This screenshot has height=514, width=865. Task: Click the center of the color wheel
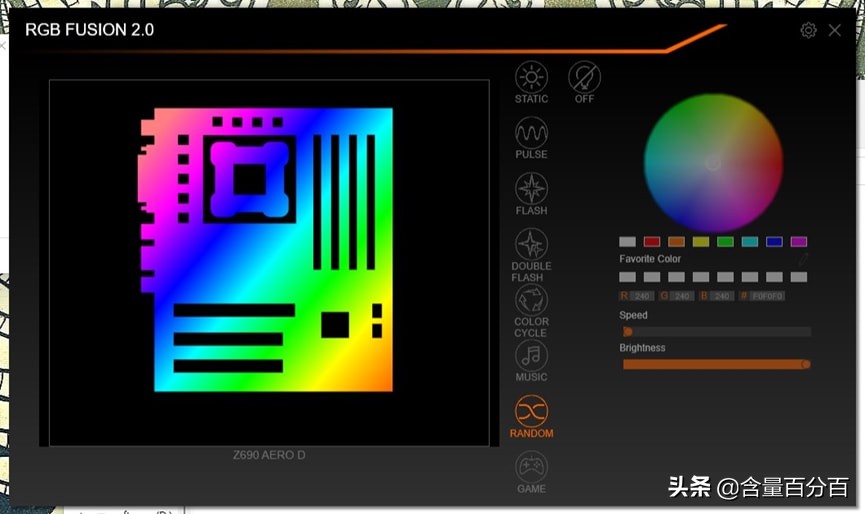712,163
